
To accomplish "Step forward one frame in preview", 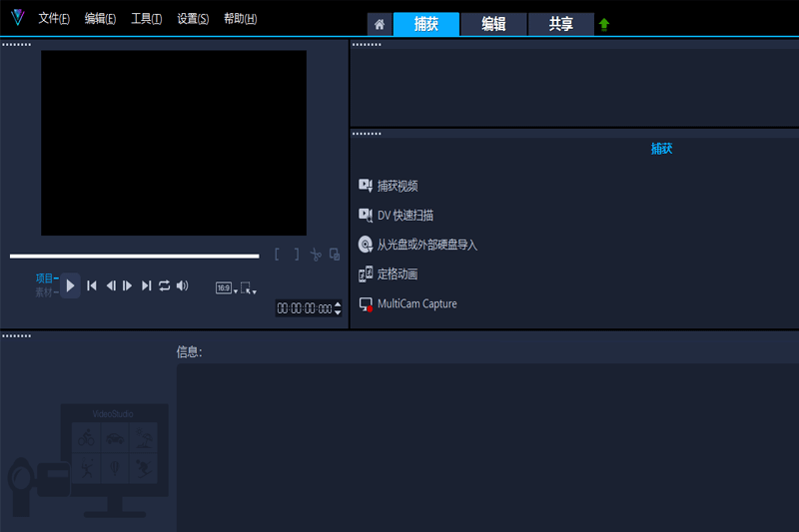I will 128,286.
